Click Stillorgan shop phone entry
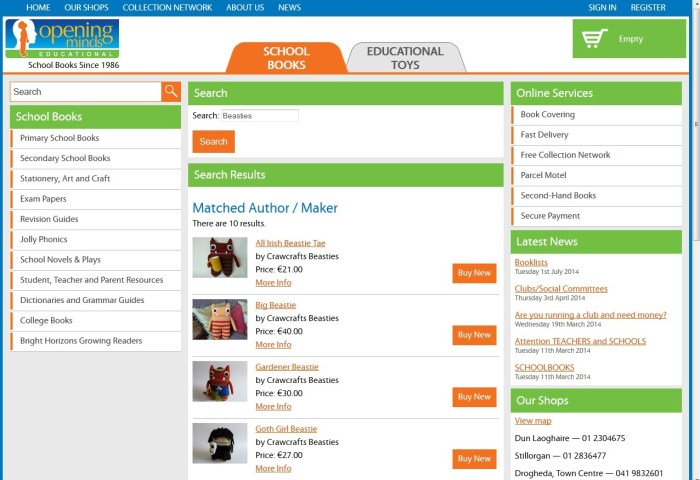This screenshot has height=480, width=700. point(560,456)
